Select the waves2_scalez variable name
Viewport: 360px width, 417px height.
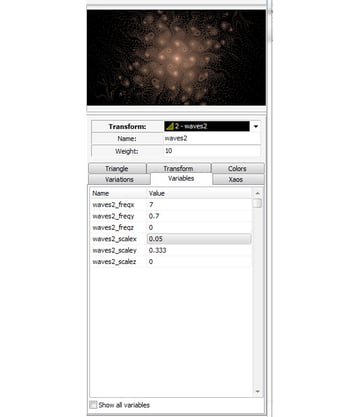(x=114, y=262)
